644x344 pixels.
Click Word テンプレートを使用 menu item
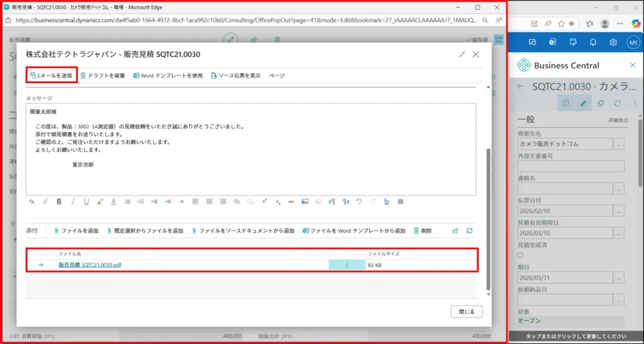click(168, 75)
